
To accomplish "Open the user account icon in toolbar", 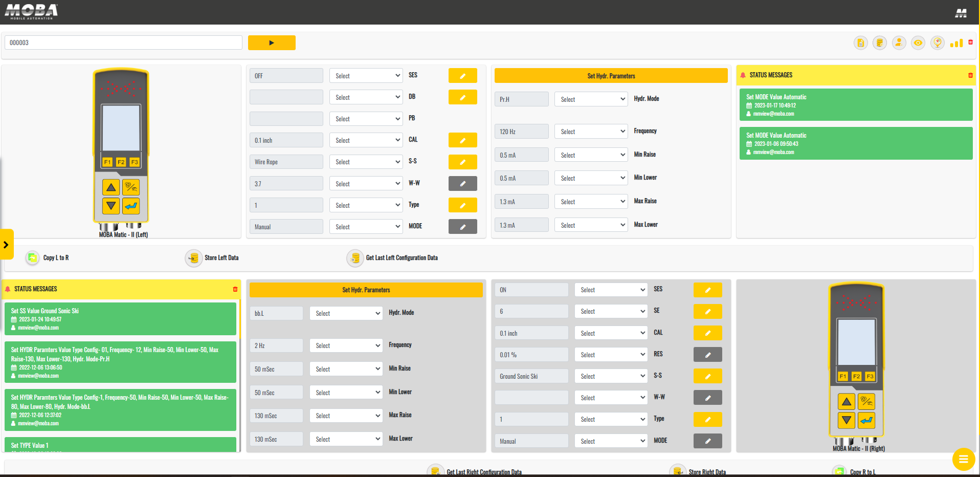I will click(x=899, y=43).
